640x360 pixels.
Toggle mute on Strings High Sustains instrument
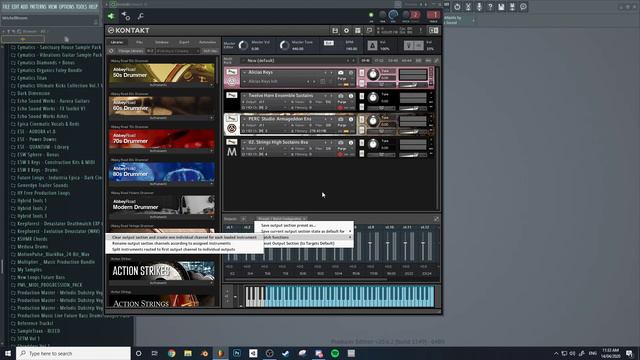pos(362,153)
